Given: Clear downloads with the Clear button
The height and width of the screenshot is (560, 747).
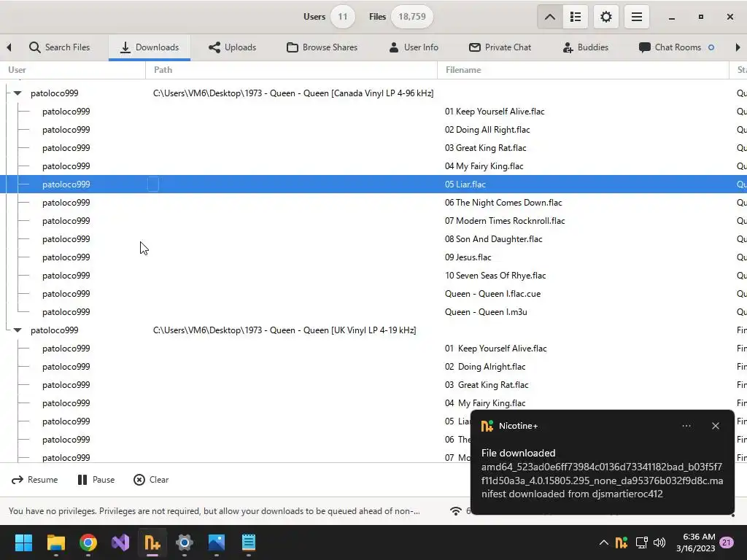Looking at the screenshot, I should coord(152,480).
